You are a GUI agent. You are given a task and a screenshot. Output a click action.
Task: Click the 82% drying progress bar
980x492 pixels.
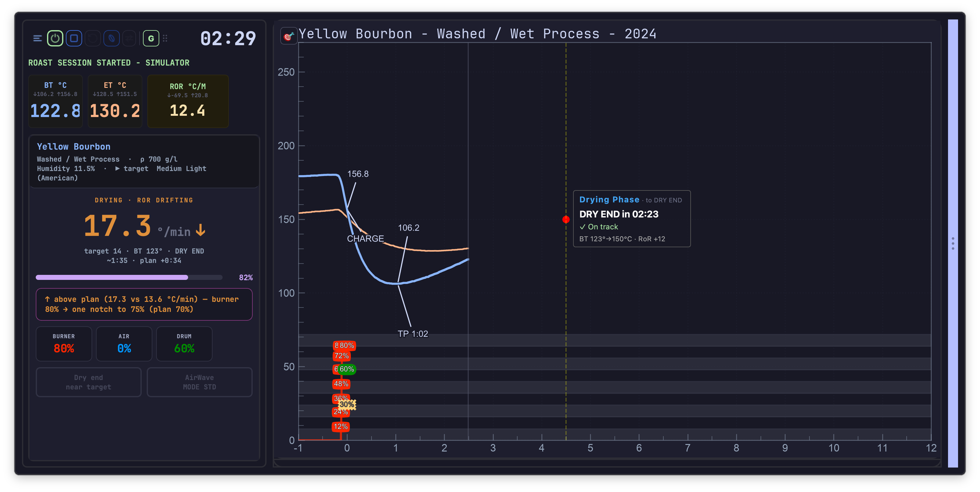point(129,278)
